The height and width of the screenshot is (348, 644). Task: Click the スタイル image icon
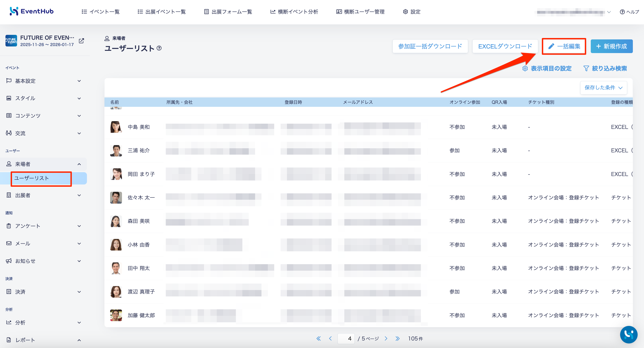pyautogui.click(x=9, y=98)
